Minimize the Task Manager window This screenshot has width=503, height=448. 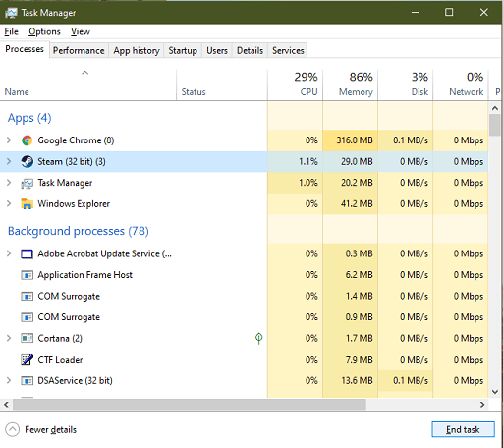click(416, 13)
